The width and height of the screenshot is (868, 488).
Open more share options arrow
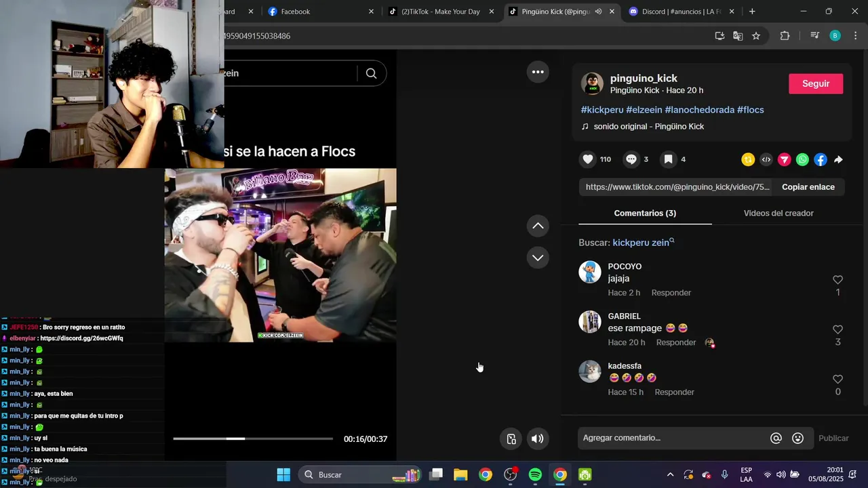pos(839,160)
